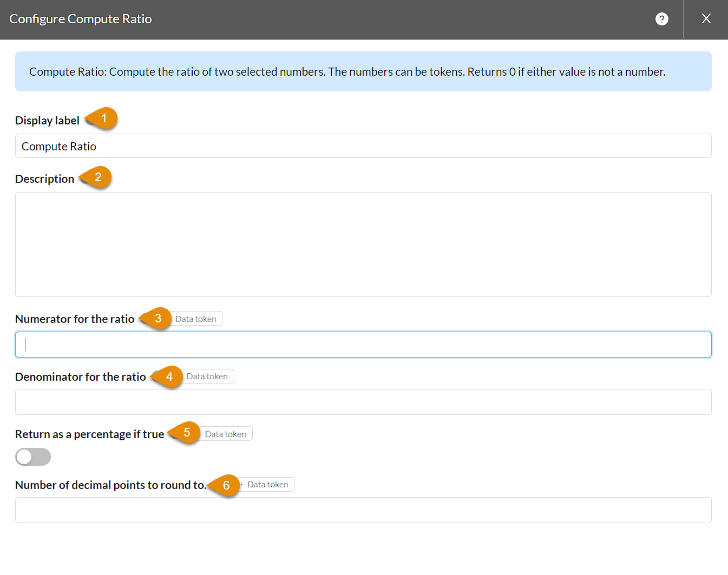Click the blue Compute Ratio info banner
728x575 pixels.
[363, 71]
